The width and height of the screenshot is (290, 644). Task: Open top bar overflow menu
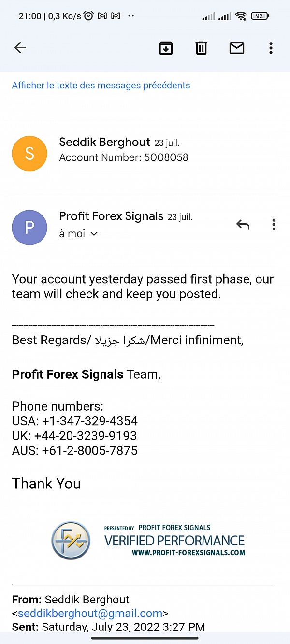[x=271, y=47]
